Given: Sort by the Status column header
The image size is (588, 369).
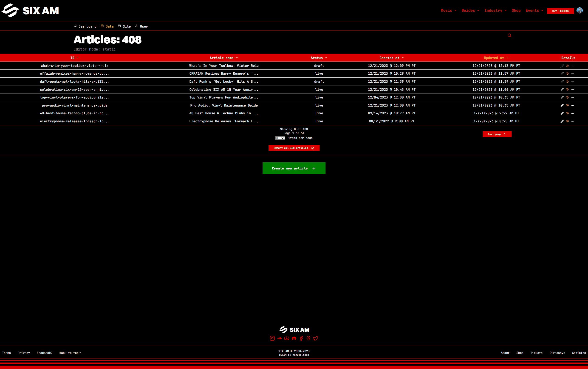Looking at the screenshot, I should (x=319, y=58).
